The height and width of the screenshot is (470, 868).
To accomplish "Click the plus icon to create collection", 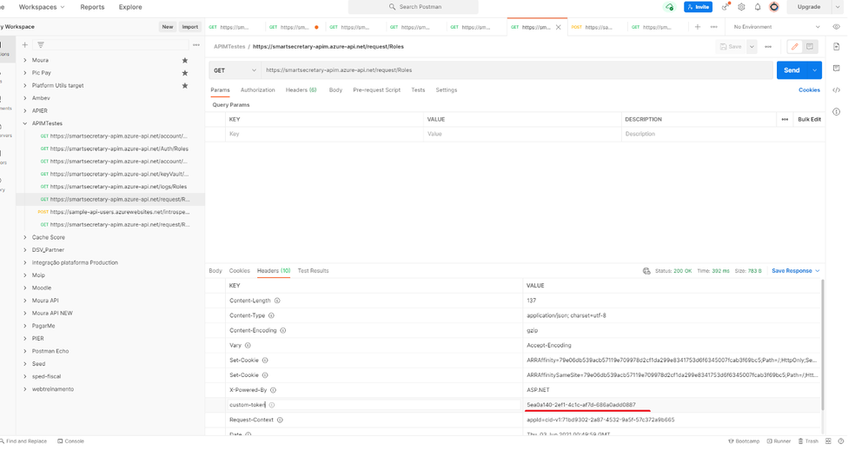I will point(25,45).
